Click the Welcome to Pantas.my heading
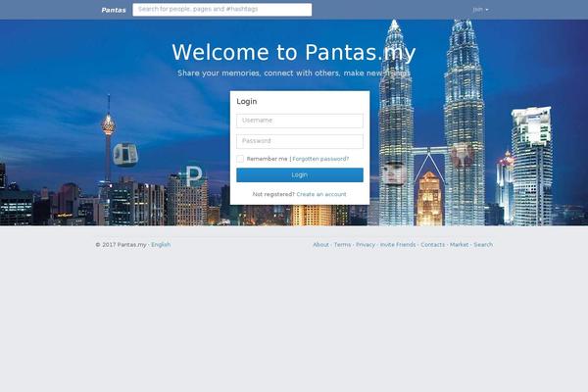588x392 pixels. (x=294, y=52)
